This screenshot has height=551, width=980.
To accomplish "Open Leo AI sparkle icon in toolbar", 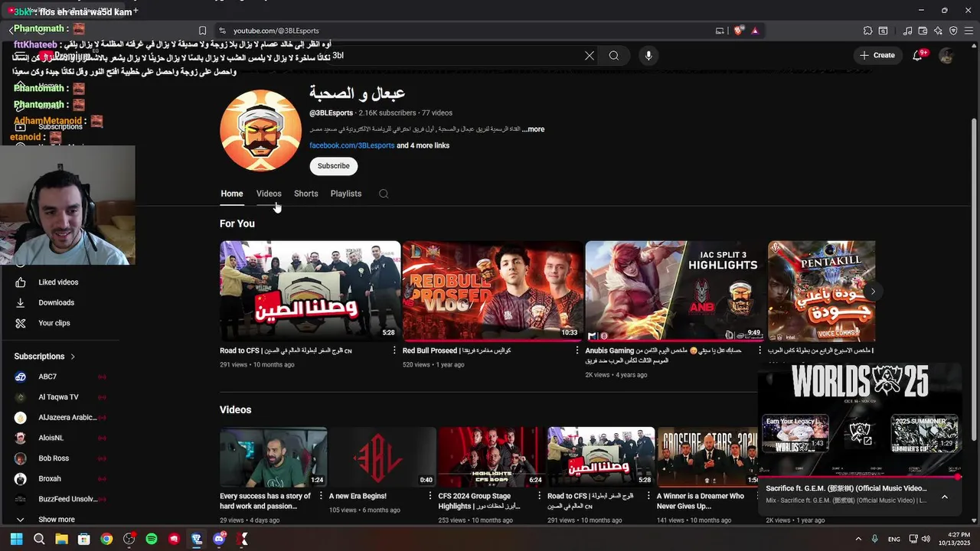I will tap(938, 31).
